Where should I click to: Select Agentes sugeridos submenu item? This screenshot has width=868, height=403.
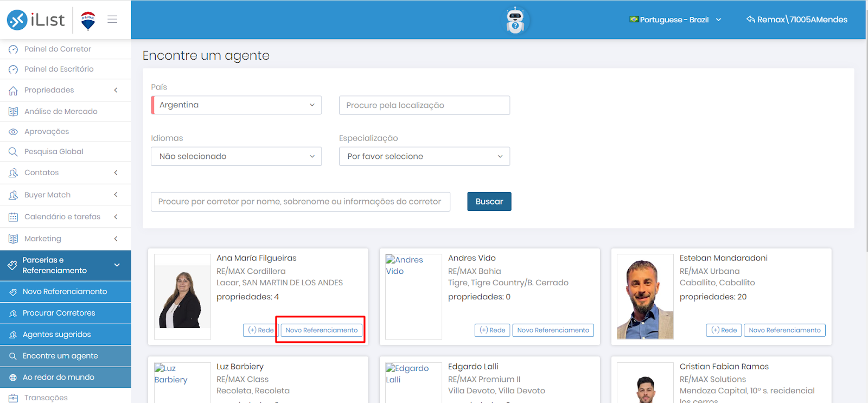66,335
